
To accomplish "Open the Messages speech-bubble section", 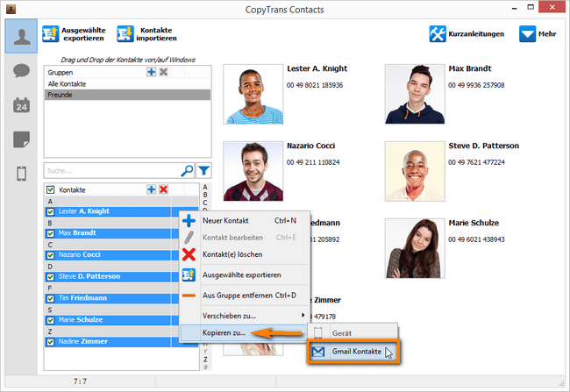I will point(21,70).
